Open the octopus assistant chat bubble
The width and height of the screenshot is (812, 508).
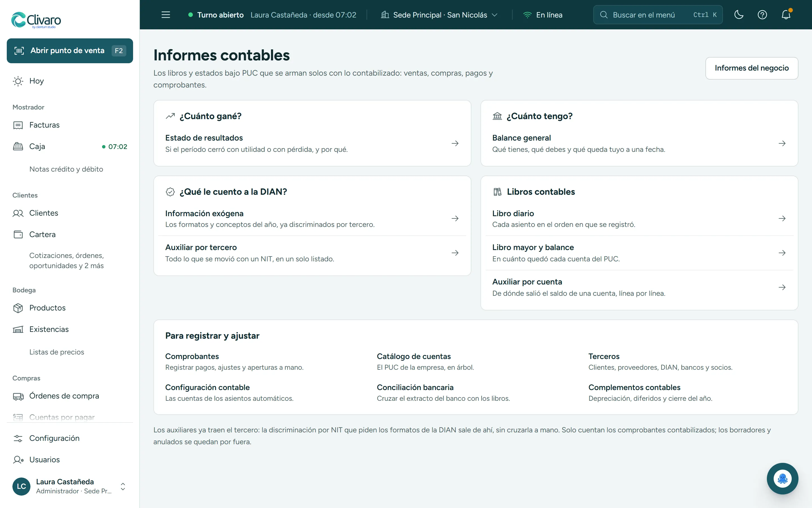click(782, 478)
